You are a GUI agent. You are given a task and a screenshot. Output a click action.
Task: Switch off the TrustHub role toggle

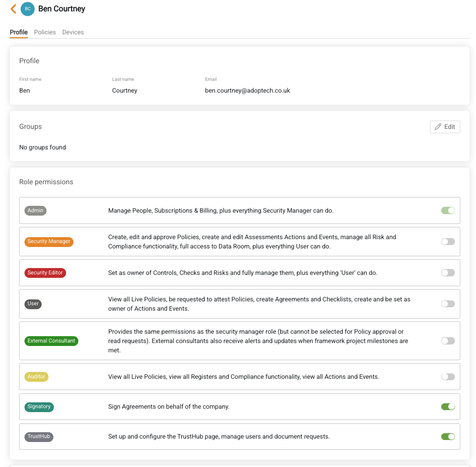coord(448,437)
